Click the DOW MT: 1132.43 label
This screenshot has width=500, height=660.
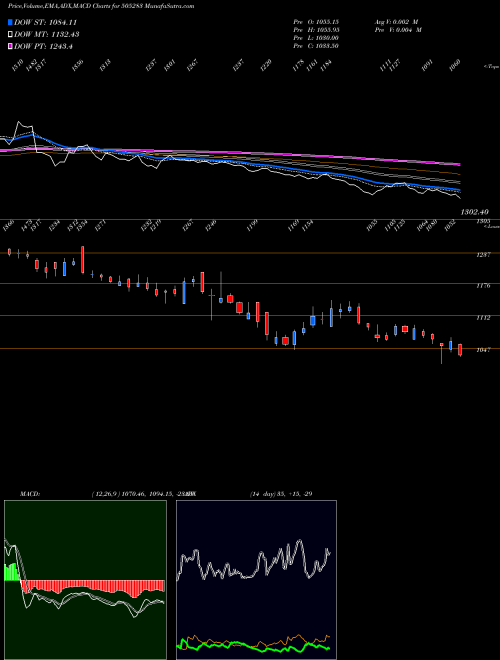[x=47, y=34]
